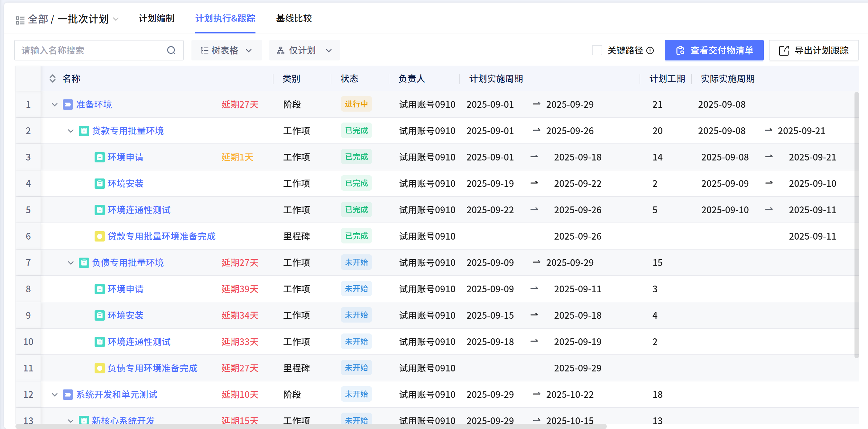
Task: Open the 仅计划 filter dropdown
Action: (304, 50)
